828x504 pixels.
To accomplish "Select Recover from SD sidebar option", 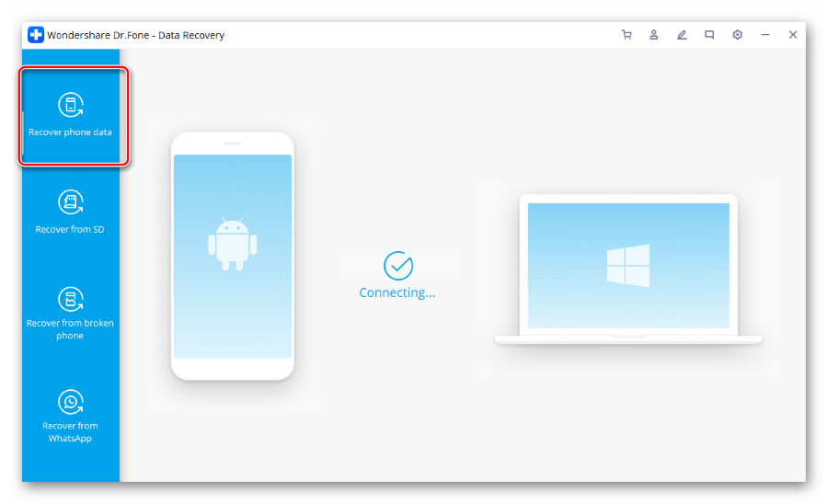I will coord(70,212).
